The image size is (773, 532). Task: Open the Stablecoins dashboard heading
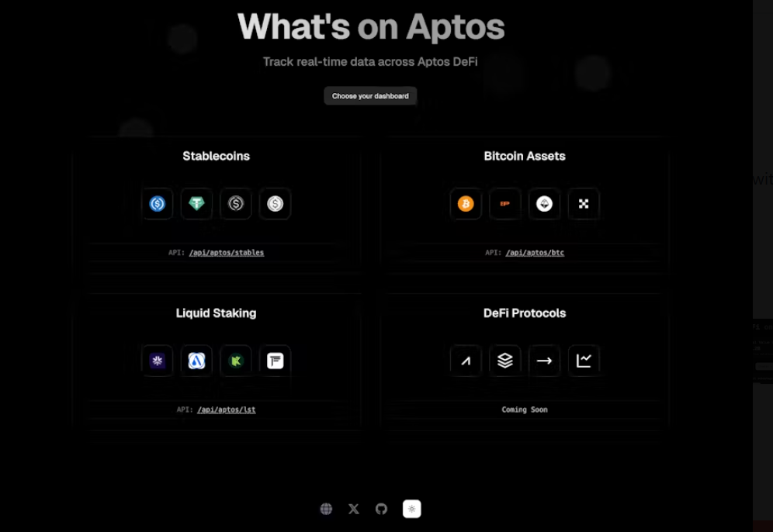(216, 156)
